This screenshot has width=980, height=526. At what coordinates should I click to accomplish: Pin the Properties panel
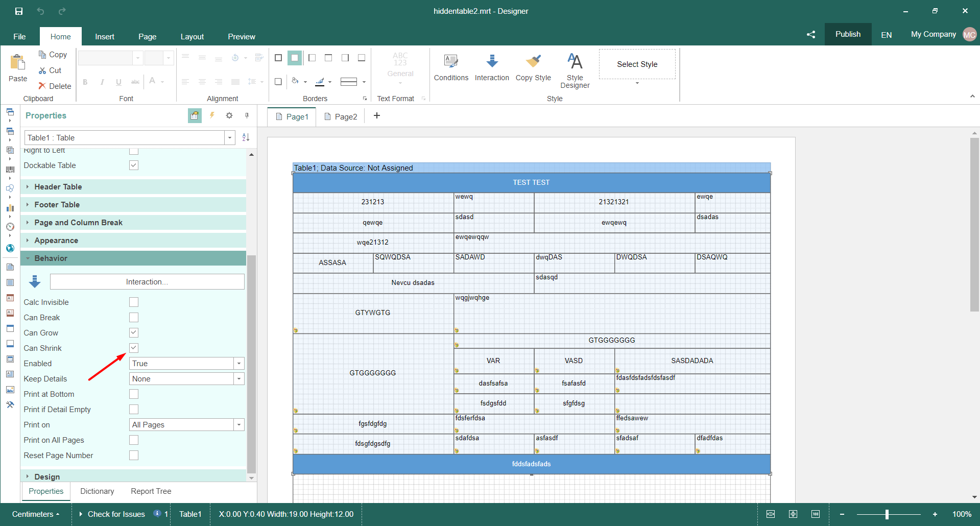pyautogui.click(x=247, y=115)
